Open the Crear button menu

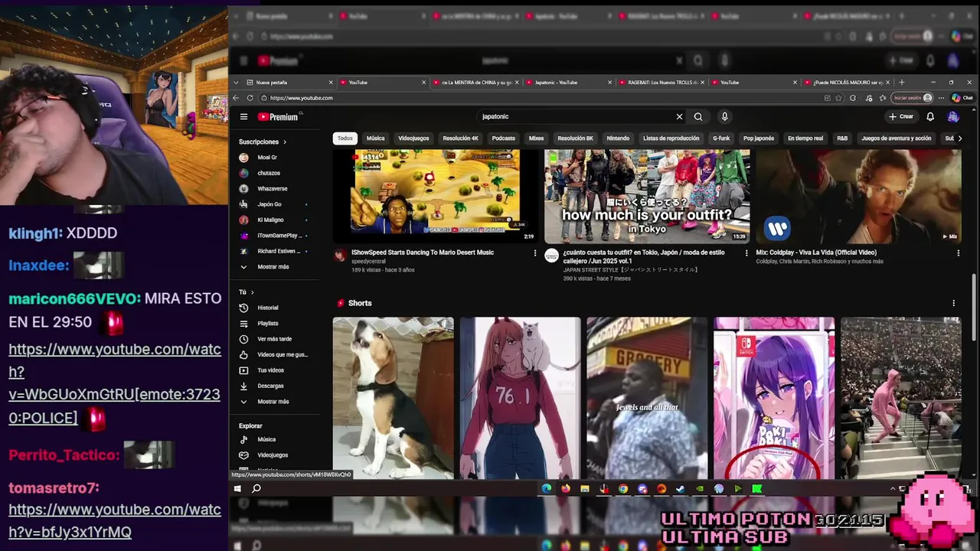coord(901,117)
